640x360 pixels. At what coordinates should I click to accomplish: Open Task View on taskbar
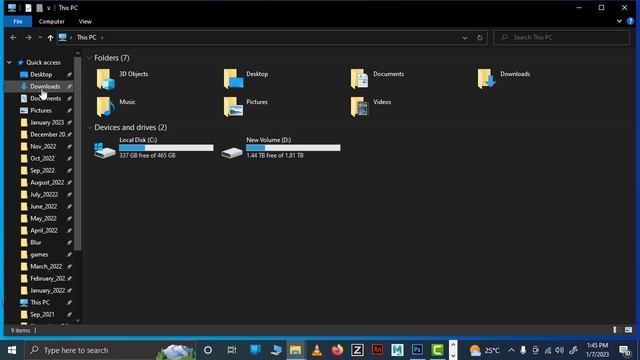[232, 350]
